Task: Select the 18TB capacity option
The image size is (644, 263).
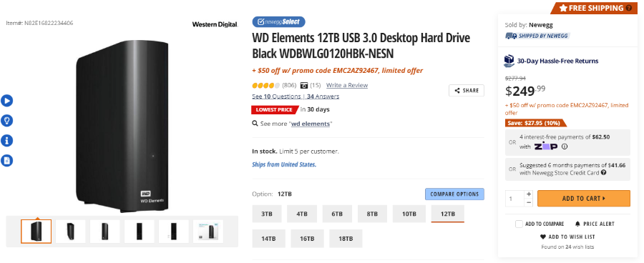Action: pyautogui.click(x=346, y=239)
